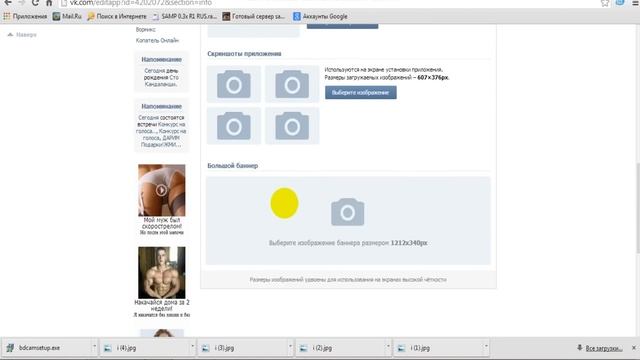
Task: Expand options arrow for i (3).jpg download
Action: click(290, 347)
